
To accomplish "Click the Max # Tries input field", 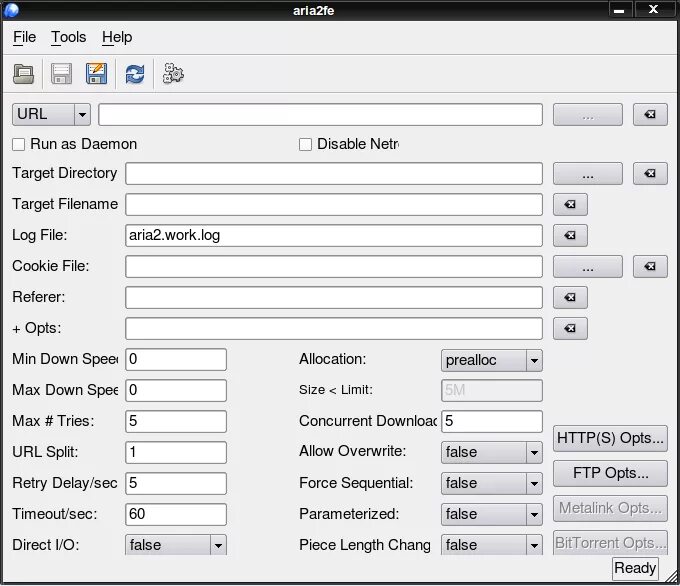I will tap(176, 422).
